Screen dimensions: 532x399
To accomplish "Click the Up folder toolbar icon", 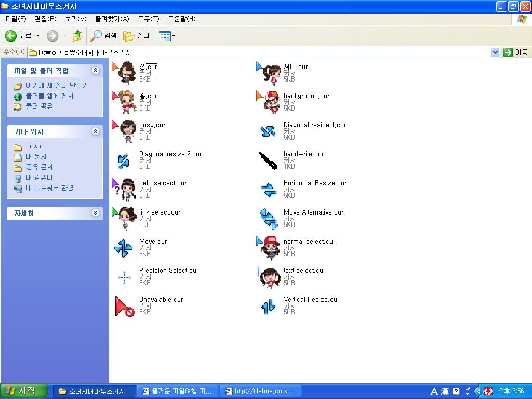I will (77, 36).
